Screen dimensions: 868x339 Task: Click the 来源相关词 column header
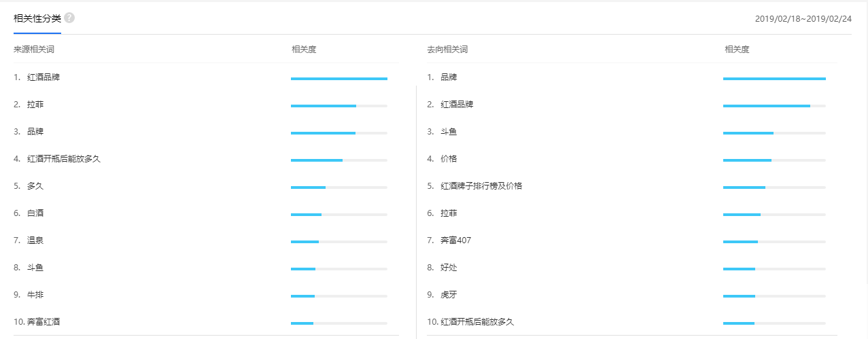(34, 50)
